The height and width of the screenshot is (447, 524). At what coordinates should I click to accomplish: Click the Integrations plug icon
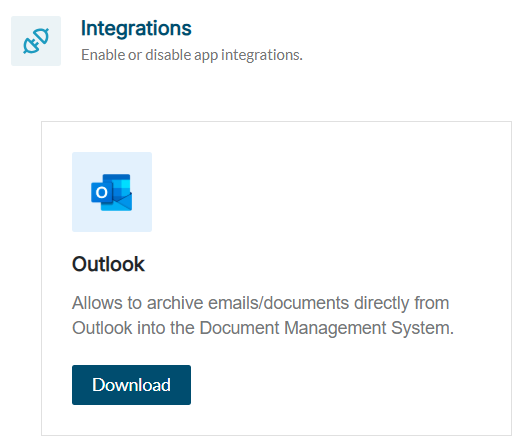(36, 41)
